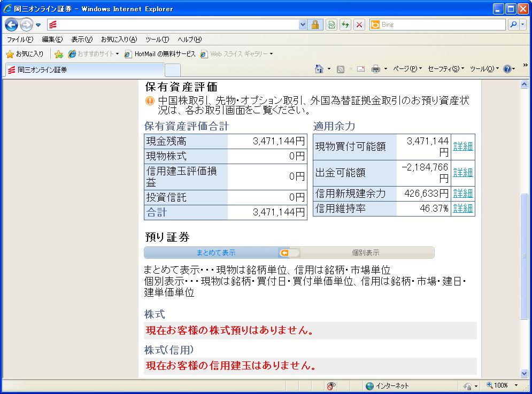Switch to まとめて表示 view

(215, 253)
